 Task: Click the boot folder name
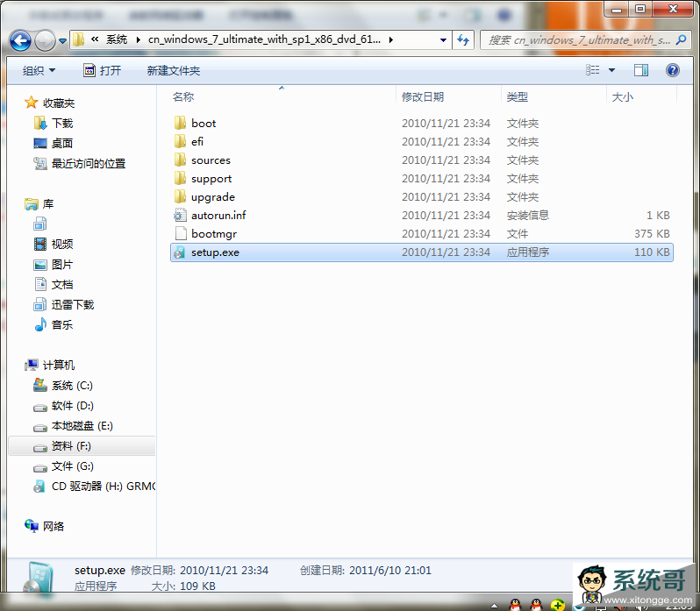[204, 123]
